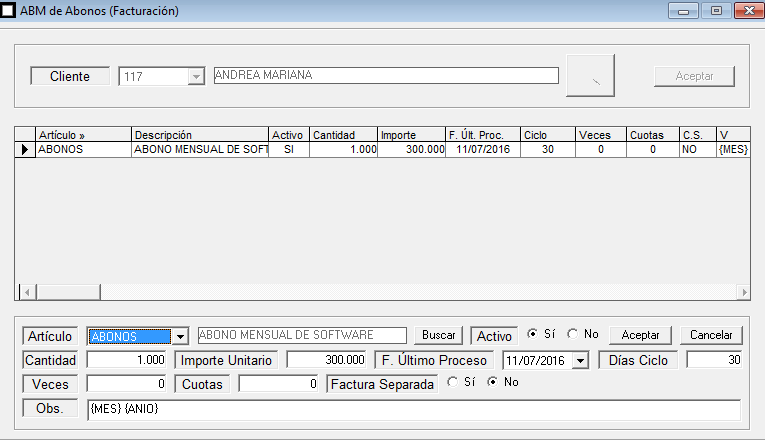
Task: Click the NO cell under C.S.
Action: [x=698, y=149]
